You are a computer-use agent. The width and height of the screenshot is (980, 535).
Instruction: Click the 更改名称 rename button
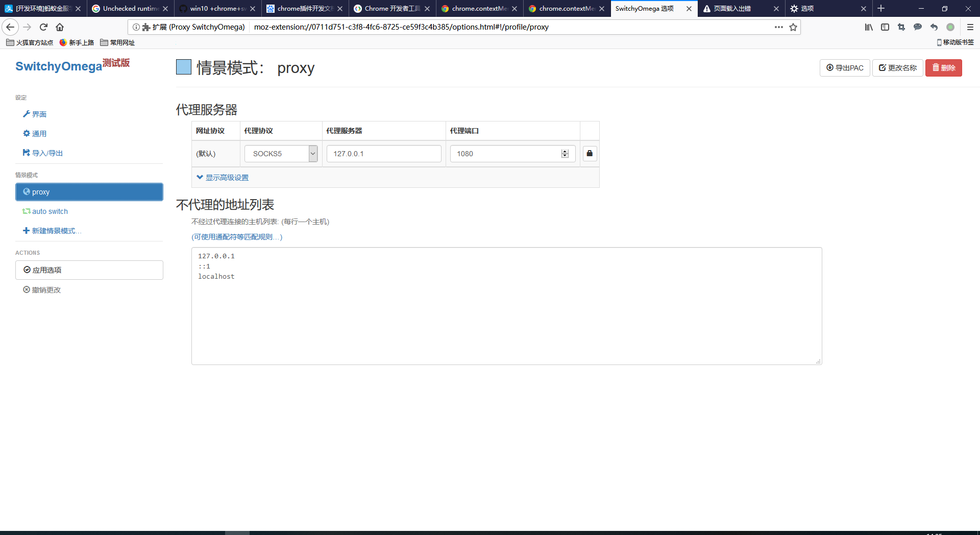[x=897, y=68]
